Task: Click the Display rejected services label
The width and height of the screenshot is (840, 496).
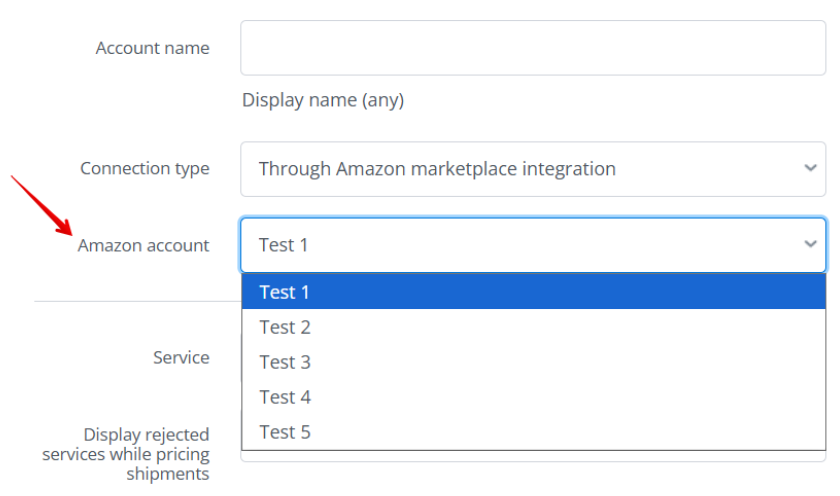Action: tap(128, 454)
